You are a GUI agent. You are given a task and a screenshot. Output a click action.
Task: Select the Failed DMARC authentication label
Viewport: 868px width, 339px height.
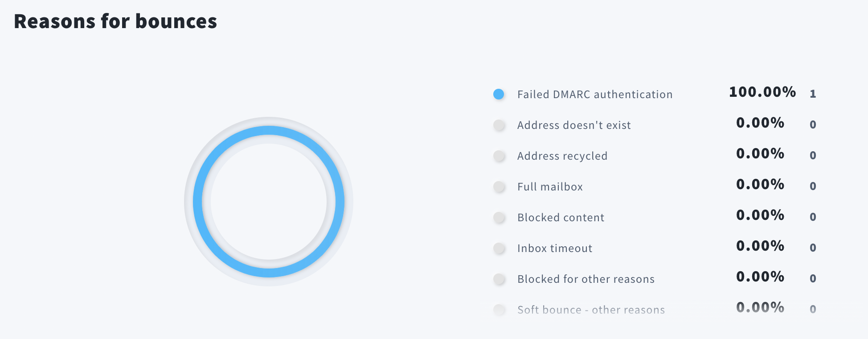[x=595, y=95]
